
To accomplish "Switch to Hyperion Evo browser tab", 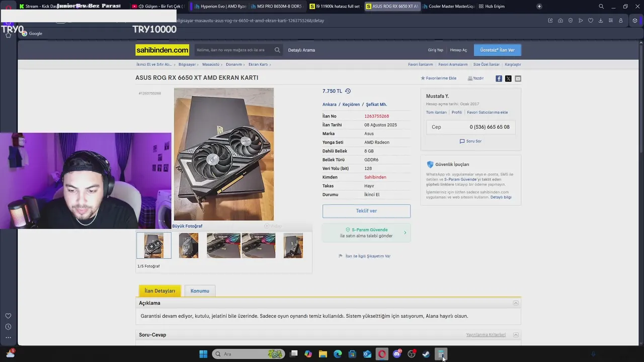I will point(220,7).
